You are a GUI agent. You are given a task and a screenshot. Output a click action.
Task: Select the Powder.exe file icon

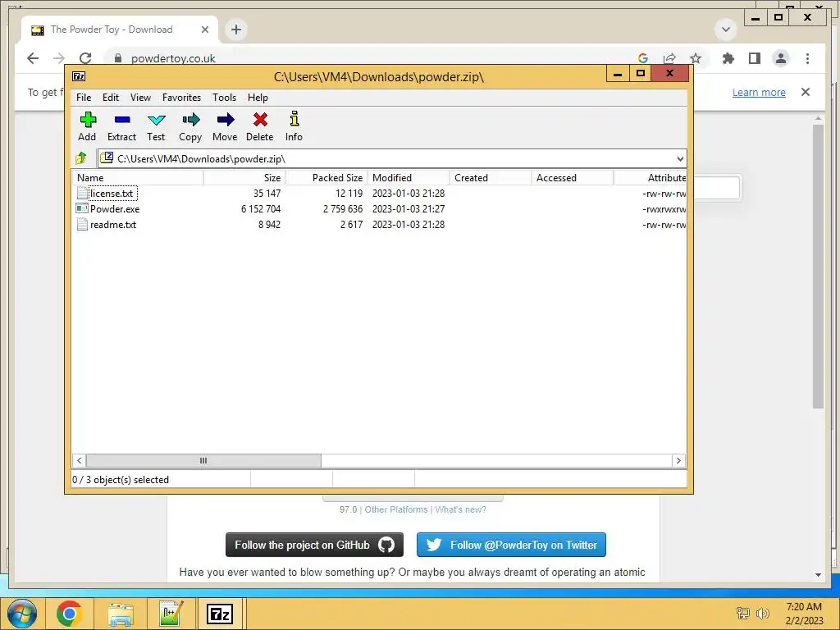click(x=82, y=208)
